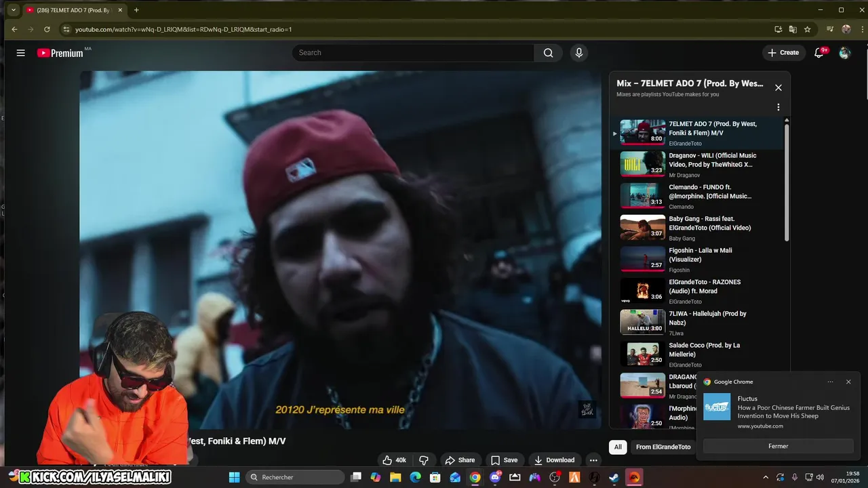Click the Chrome address bar URL

183,29
